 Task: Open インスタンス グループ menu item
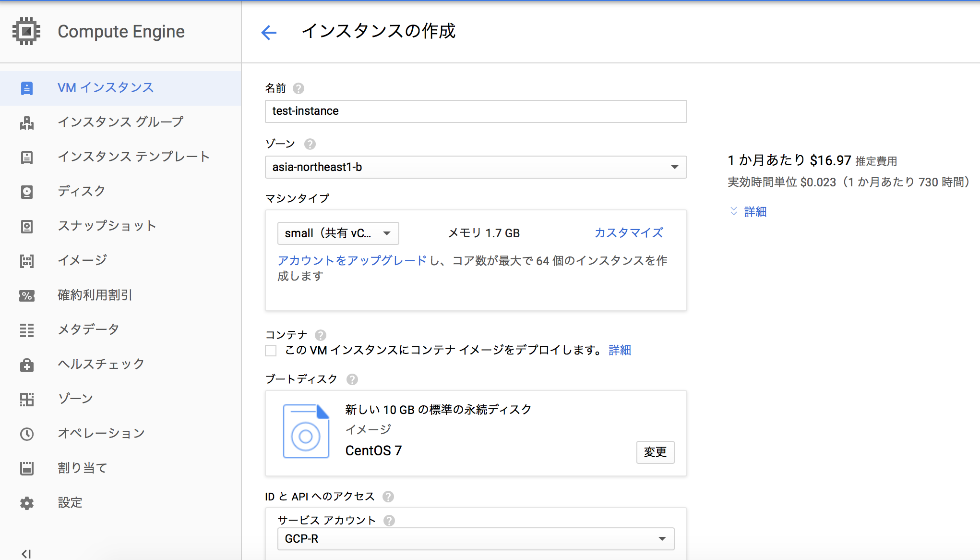(120, 122)
